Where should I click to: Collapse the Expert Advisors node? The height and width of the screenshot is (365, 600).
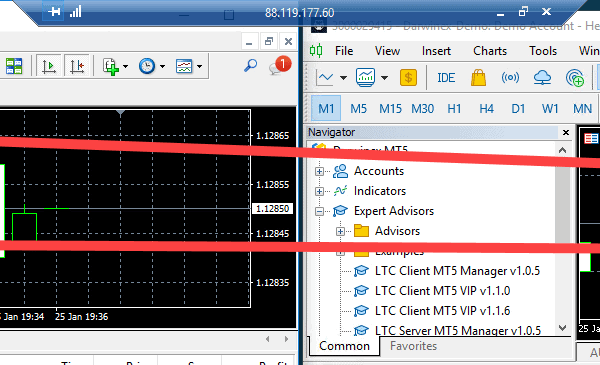[x=319, y=211]
